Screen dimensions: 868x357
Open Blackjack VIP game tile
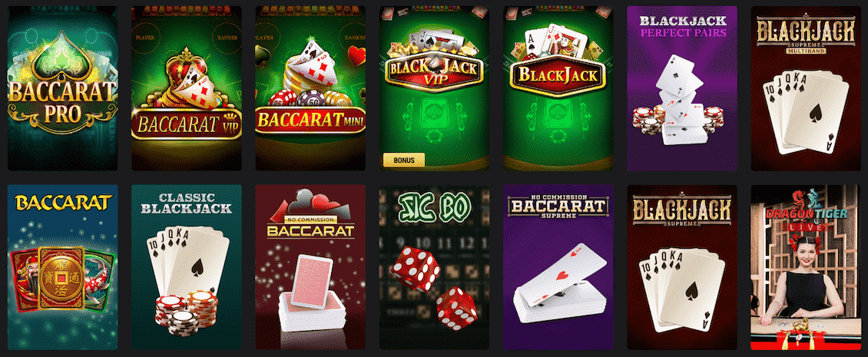coord(434,88)
